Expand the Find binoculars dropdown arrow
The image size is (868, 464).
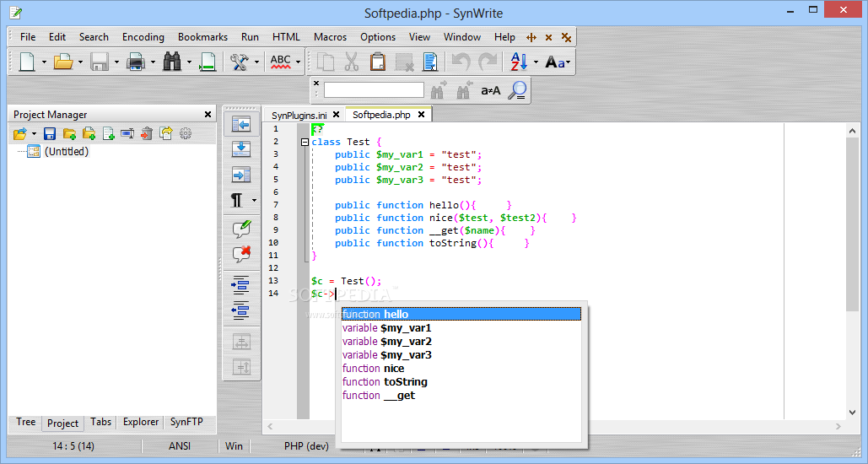point(189,62)
